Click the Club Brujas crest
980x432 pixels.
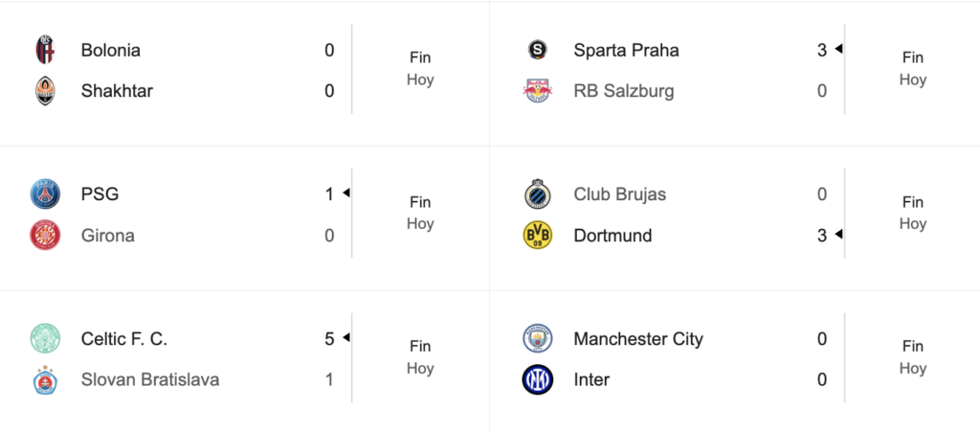pyautogui.click(x=538, y=194)
